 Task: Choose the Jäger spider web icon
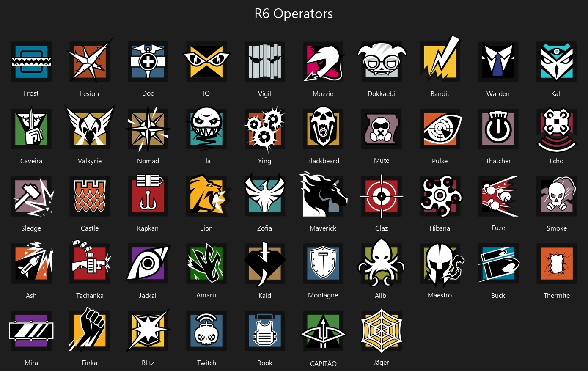click(x=382, y=330)
